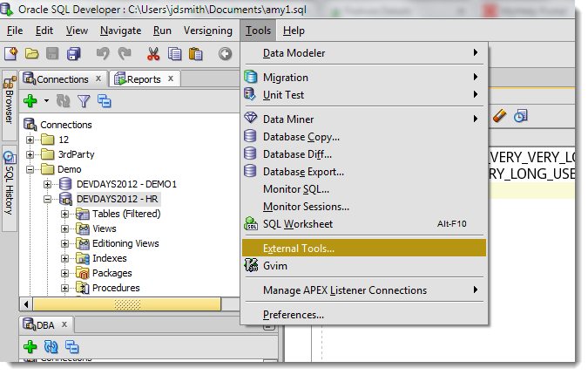Expand the Packages node
This screenshot has width=588, height=375.
pyautogui.click(x=64, y=273)
